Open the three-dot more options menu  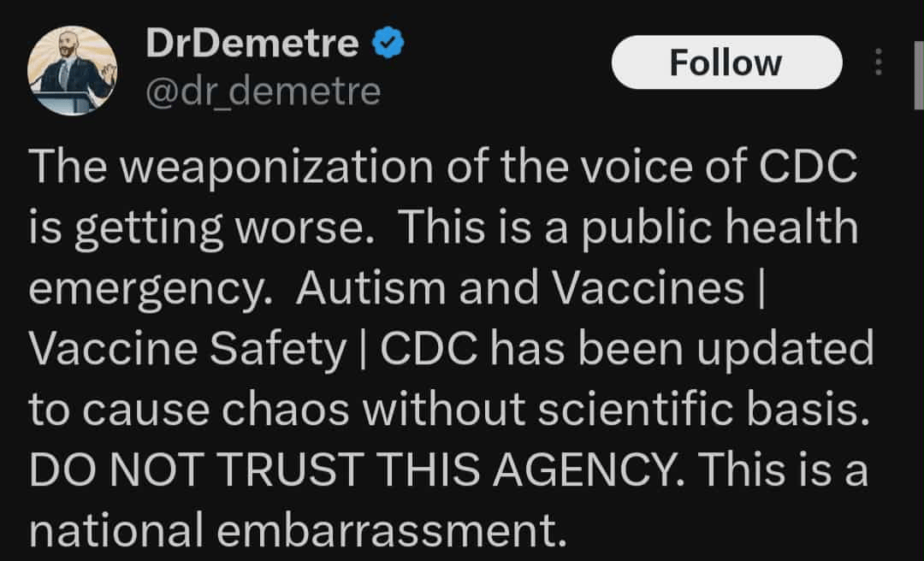(879, 62)
